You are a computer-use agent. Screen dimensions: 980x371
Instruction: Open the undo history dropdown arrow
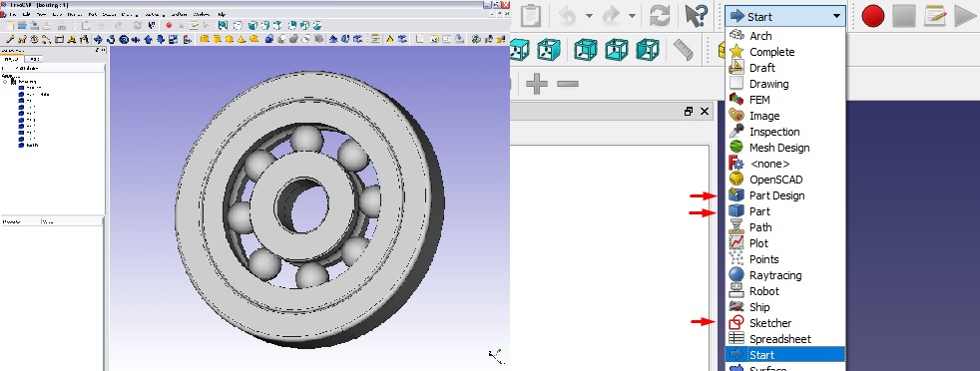point(589,16)
